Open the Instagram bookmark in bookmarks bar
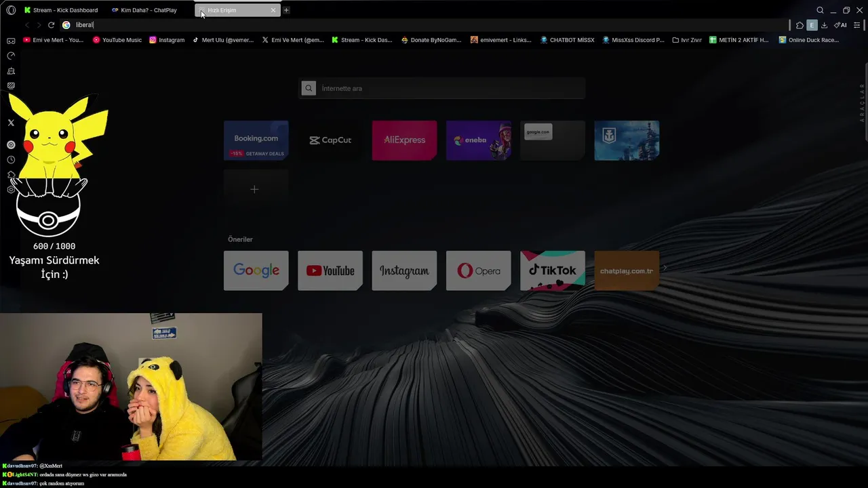 (x=167, y=40)
